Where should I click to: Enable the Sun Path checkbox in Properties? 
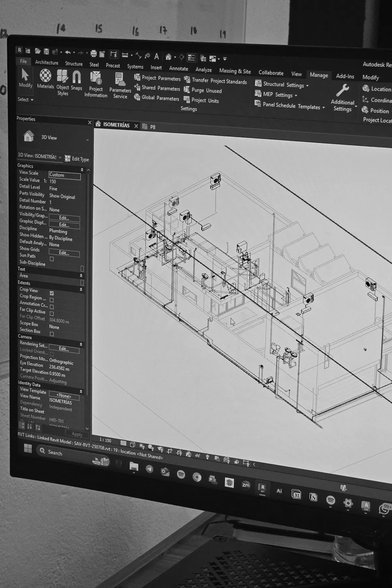(52, 259)
